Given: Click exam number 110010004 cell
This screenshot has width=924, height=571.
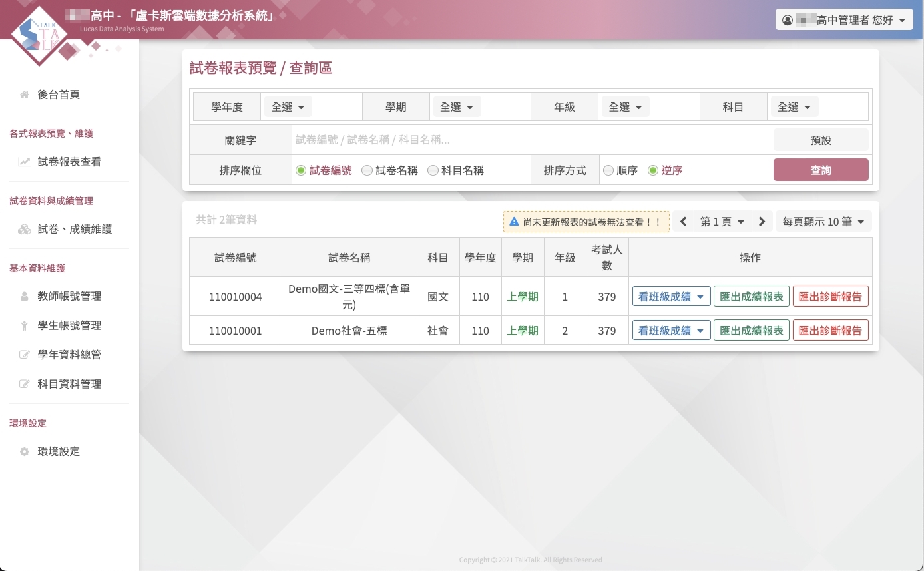Looking at the screenshot, I should click(236, 297).
